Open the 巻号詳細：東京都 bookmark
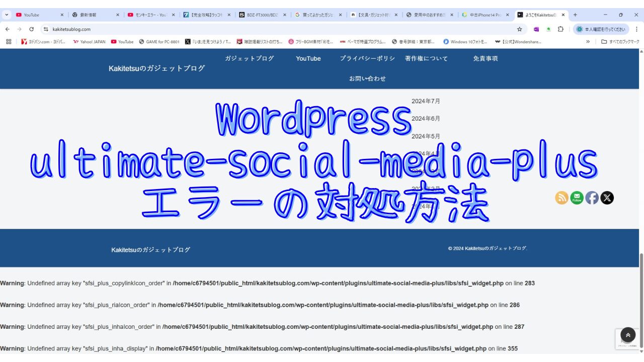The height and width of the screenshot is (362, 644). (414, 42)
